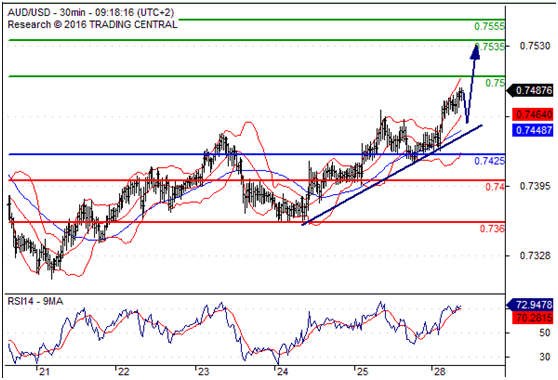Click date marker 24 on time axis
The width and height of the screenshot is (558, 380).
pos(283,372)
